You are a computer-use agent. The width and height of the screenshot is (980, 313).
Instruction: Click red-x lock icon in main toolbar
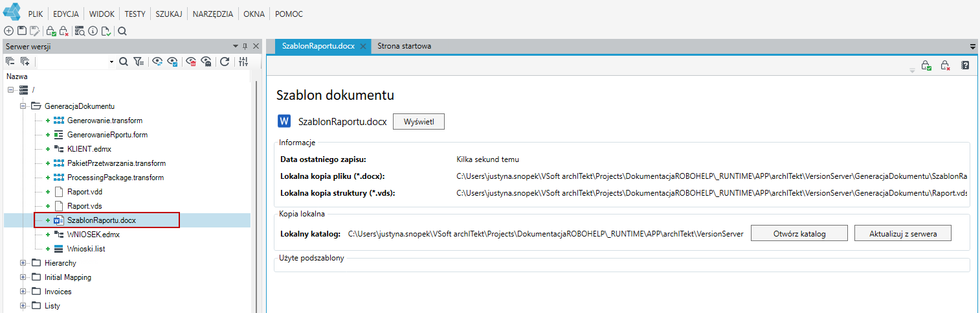click(x=63, y=30)
